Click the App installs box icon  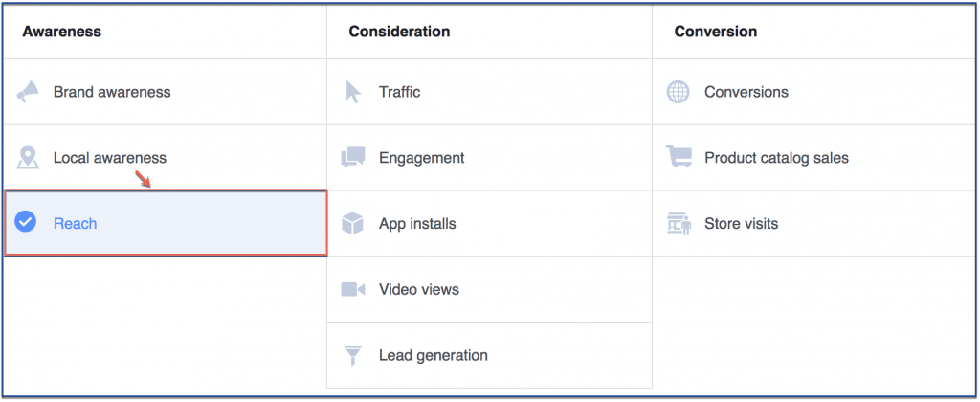pyautogui.click(x=353, y=224)
